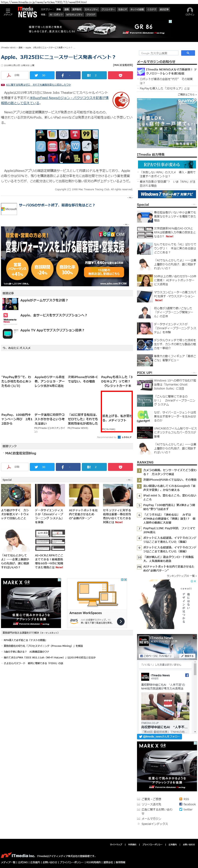Click the RPA導入で必ず起こる「テストの問題」 link
This screenshot has height=868, width=198.
[25, 640]
